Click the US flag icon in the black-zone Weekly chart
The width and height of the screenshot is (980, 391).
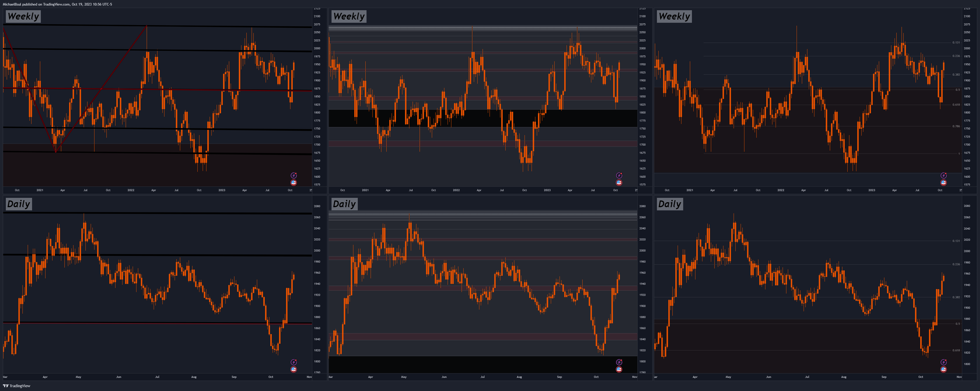(x=619, y=183)
